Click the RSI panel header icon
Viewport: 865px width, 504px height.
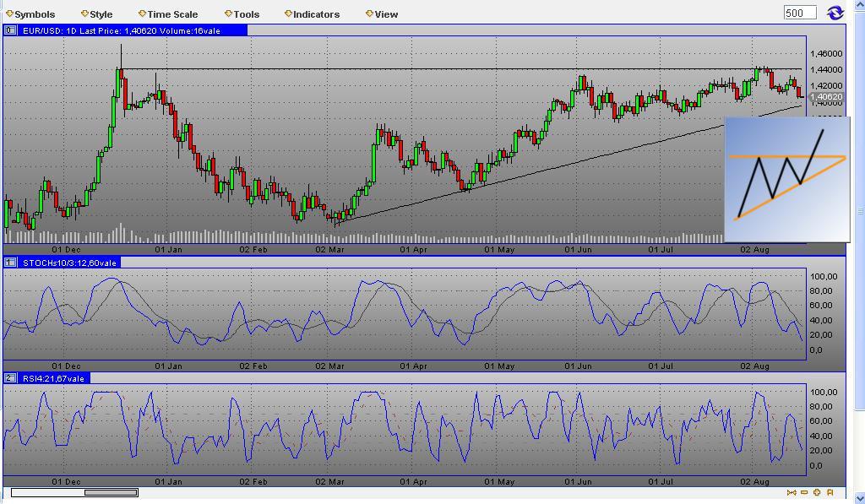[x=10, y=378]
